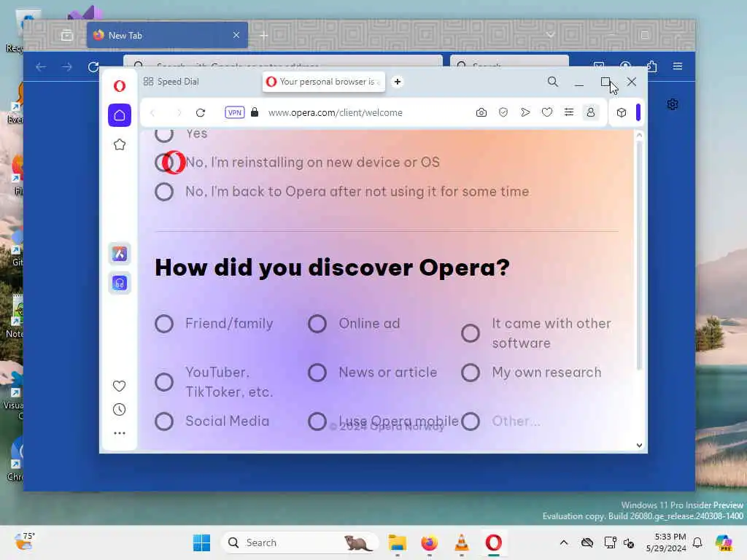Take a snapshot with camera icon
The width and height of the screenshot is (747, 560).
481,113
